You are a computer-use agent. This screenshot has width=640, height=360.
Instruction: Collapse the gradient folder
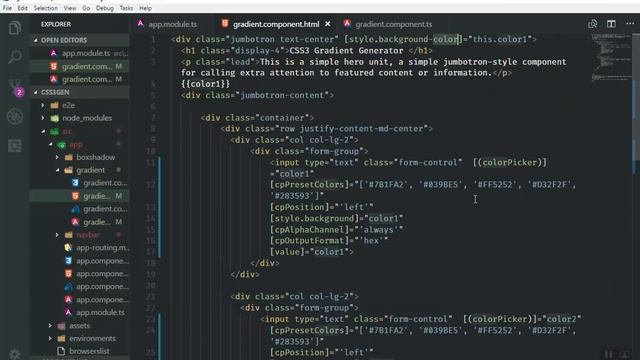click(x=80, y=170)
